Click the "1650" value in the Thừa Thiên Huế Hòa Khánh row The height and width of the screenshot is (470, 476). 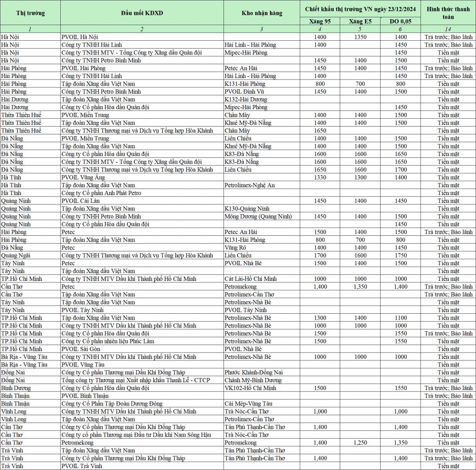click(x=320, y=131)
